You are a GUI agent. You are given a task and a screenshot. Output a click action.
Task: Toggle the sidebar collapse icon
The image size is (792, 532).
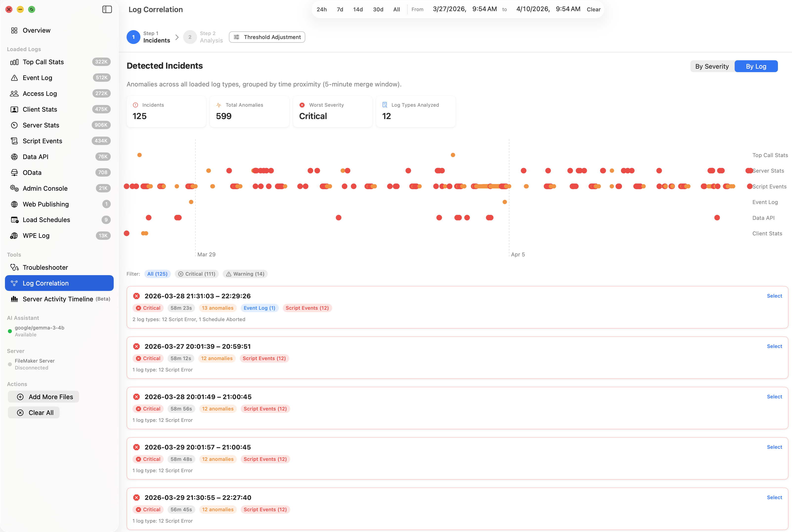point(107,9)
